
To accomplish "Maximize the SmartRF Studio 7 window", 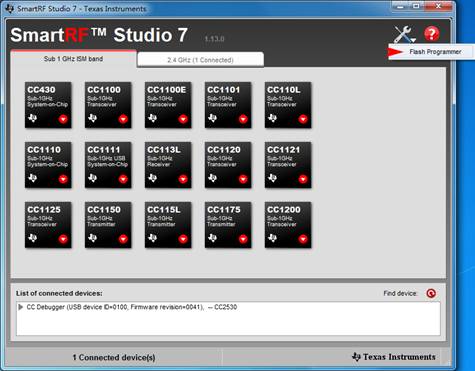I will click(x=416, y=6).
